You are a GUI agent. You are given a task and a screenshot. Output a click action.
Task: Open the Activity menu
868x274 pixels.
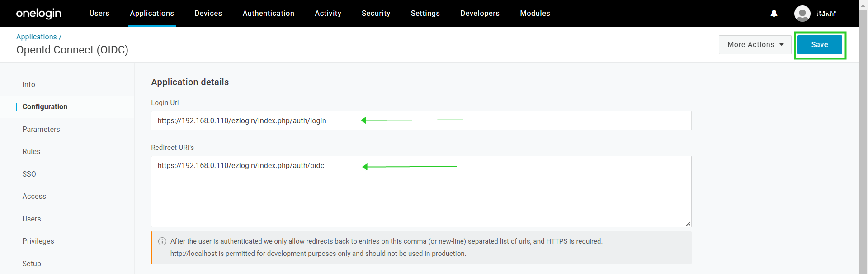[x=328, y=14]
